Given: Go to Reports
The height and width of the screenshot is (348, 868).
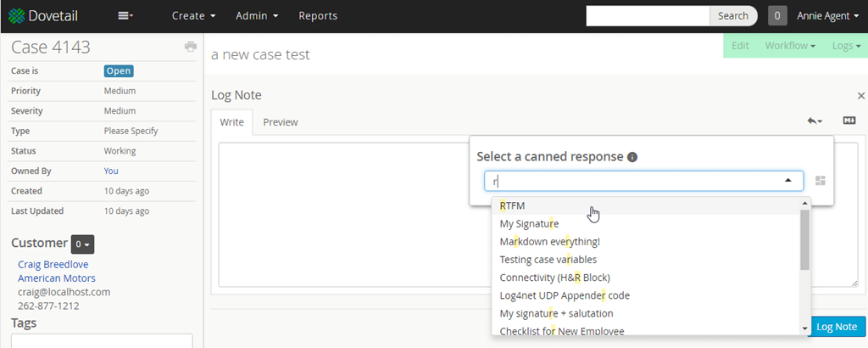Looking at the screenshot, I should click(x=318, y=15).
